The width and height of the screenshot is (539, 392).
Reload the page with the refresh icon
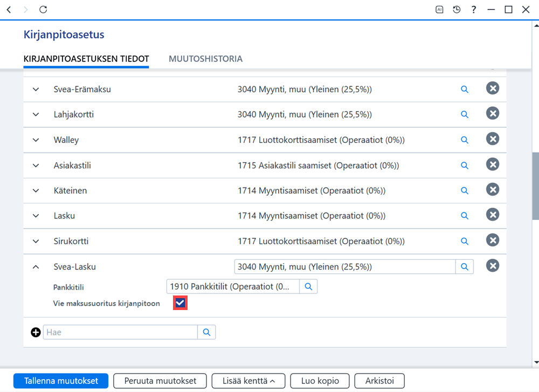(x=43, y=10)
